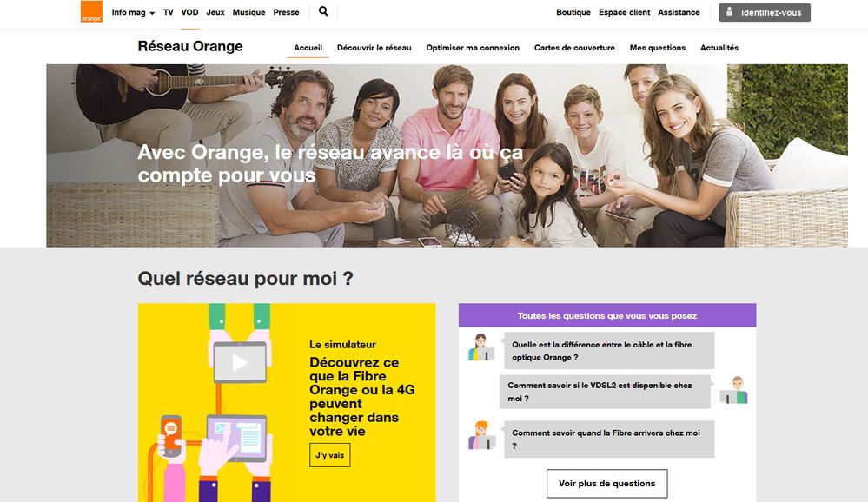Screen dimensions: 868x502
Task: Open the Assistance link
Action: pos(679,12)
